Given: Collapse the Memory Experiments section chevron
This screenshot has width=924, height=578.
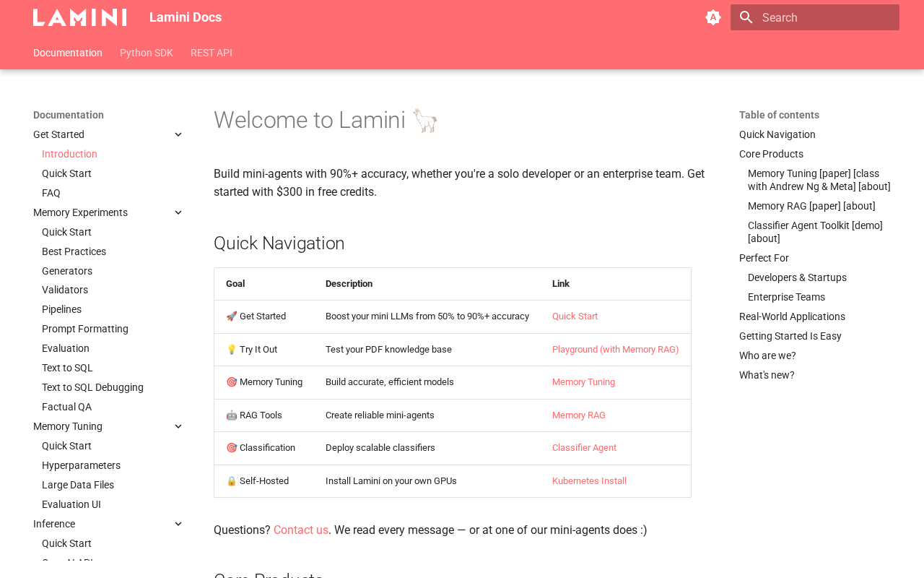Looking at the screenshot, I should [178, 212].
